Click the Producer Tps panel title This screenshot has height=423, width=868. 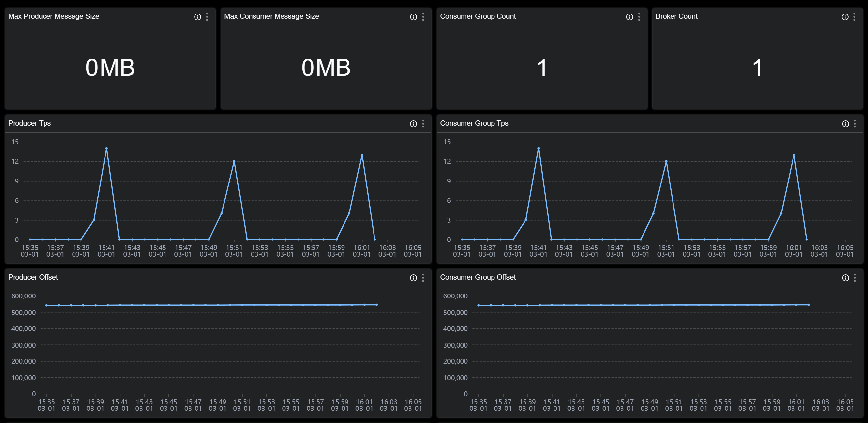point(30,123)
